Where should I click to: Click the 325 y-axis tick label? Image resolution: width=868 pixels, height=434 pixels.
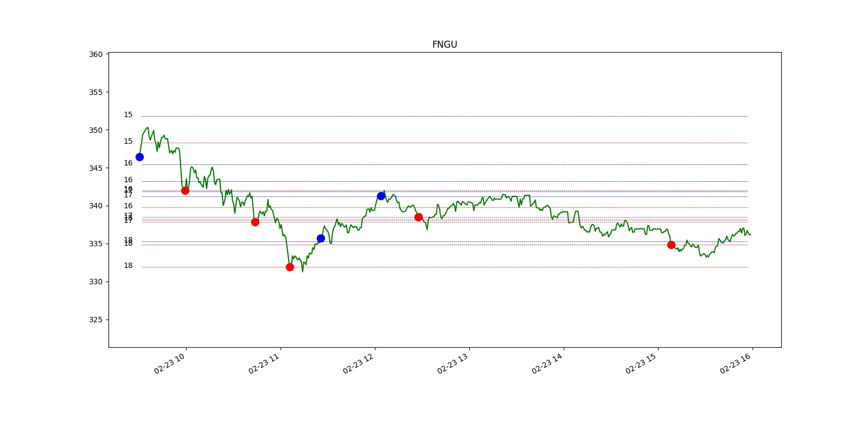[95, 320]
